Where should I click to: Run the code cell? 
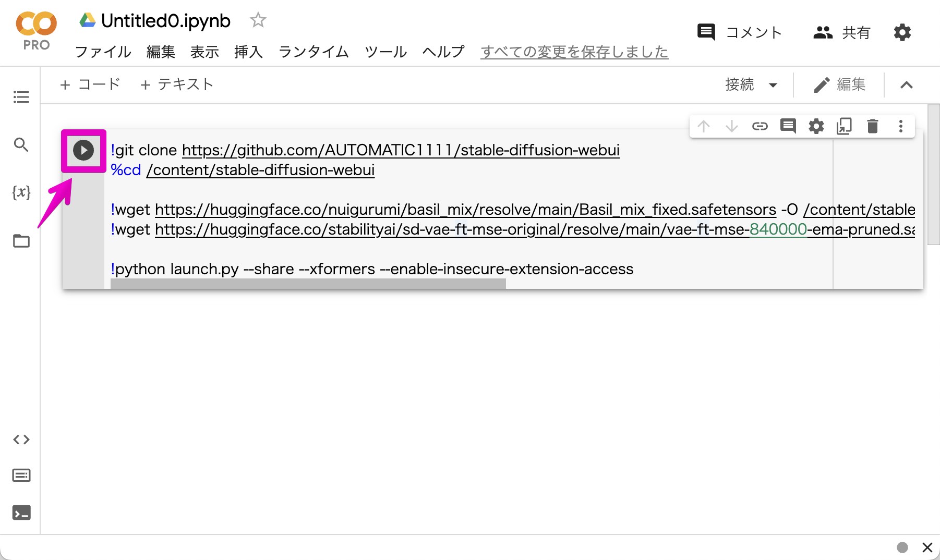tap(83, 150)
